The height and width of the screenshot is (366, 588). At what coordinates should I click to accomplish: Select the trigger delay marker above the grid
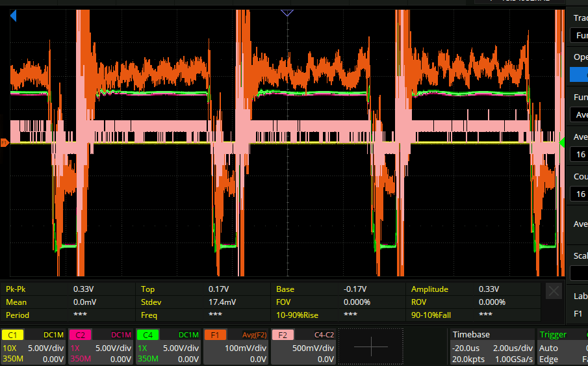287,13
